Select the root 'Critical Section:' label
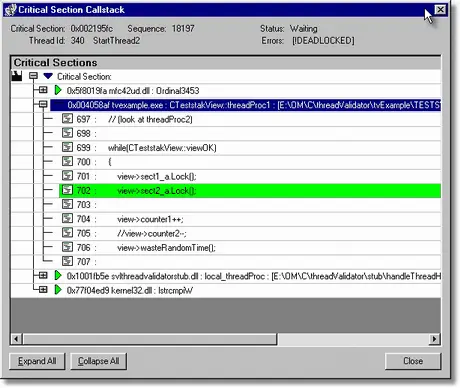 coord(84,76)
